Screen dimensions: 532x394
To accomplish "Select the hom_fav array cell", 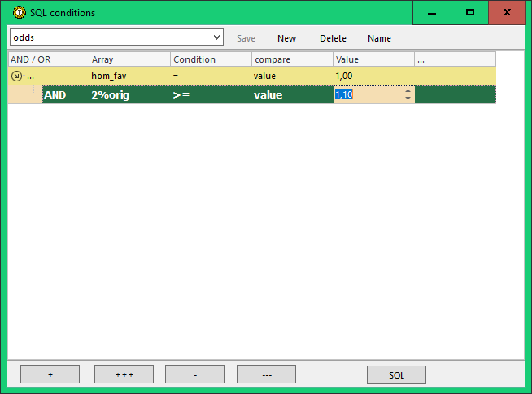I will coord(108,76).
